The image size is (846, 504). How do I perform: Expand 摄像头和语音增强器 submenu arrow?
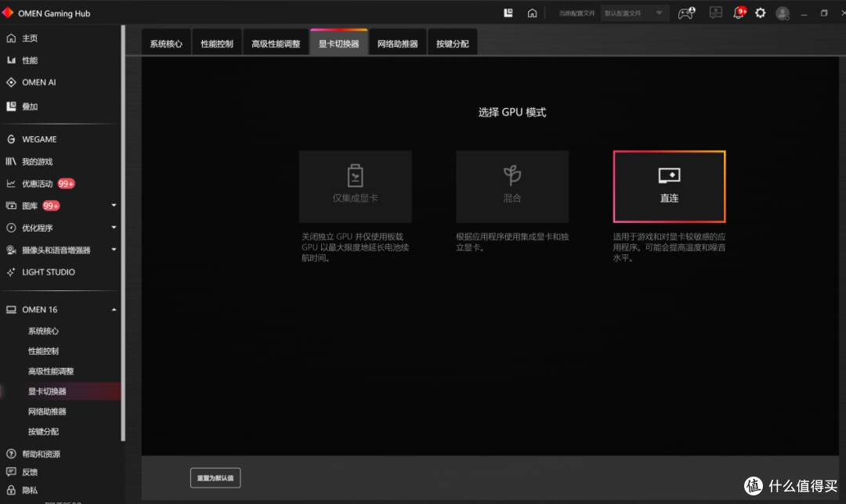click(x=114, y=250)
